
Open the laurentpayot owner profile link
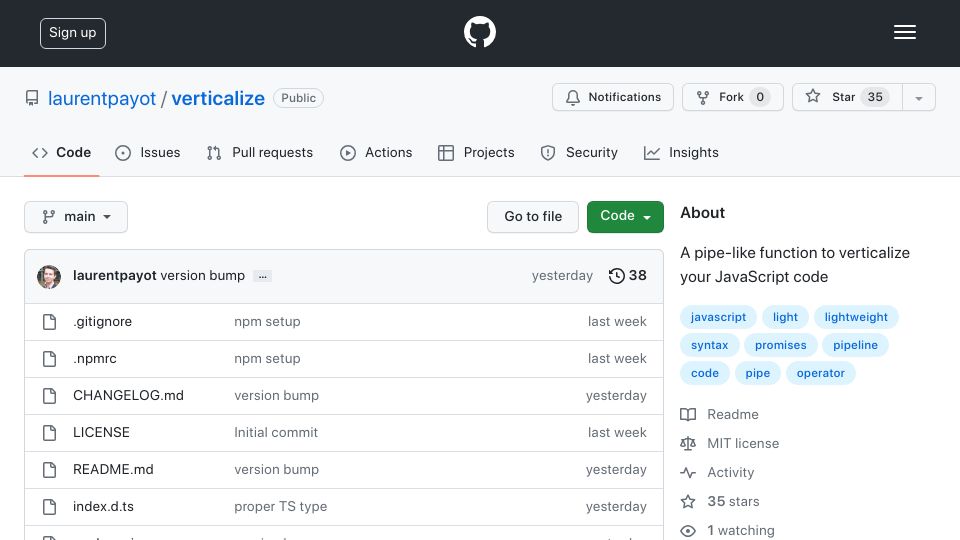point(102,98)
